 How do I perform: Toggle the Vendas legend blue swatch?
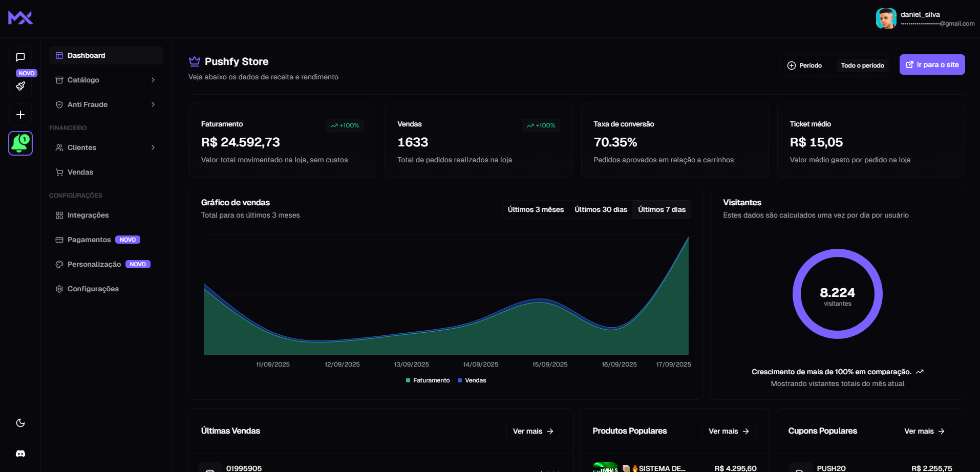point(460,380)
